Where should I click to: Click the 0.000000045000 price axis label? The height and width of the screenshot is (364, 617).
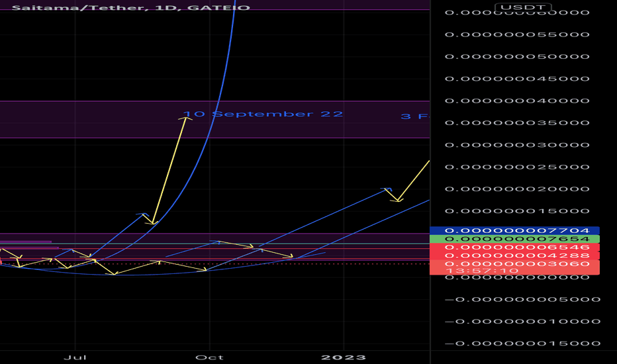pyautogui.click(x=517, y=79)
